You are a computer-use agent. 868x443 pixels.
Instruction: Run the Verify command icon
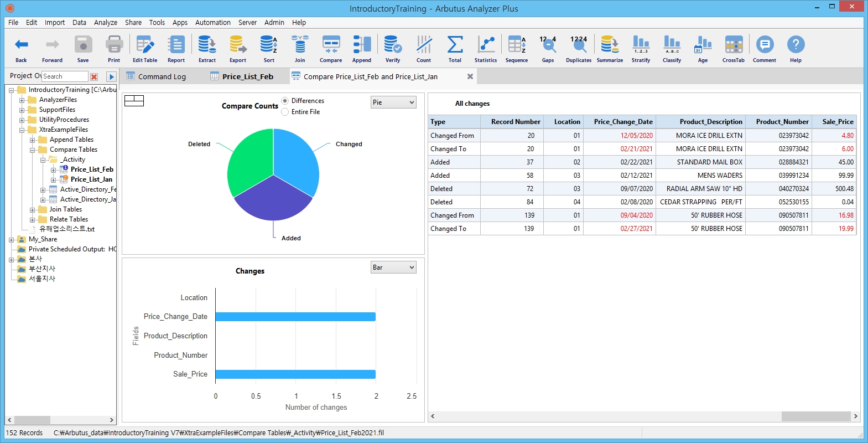pyautogui.click(x=393, y=44)
